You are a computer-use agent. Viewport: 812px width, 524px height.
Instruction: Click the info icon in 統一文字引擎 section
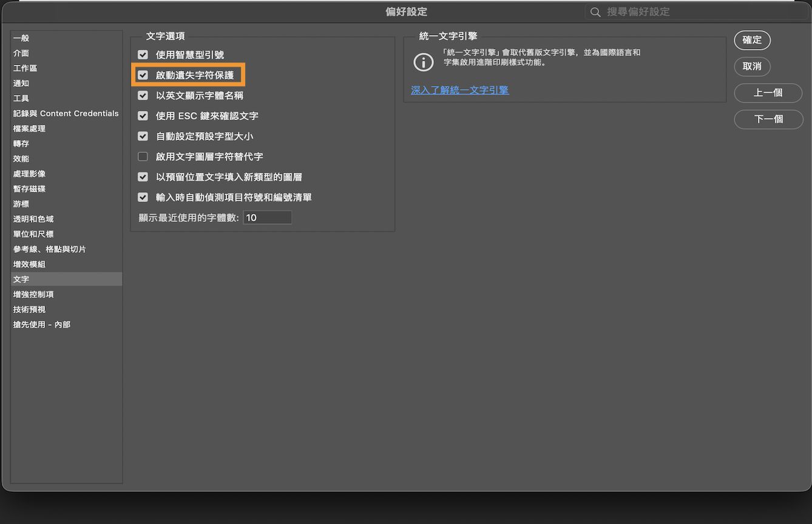tap(423, 62)
